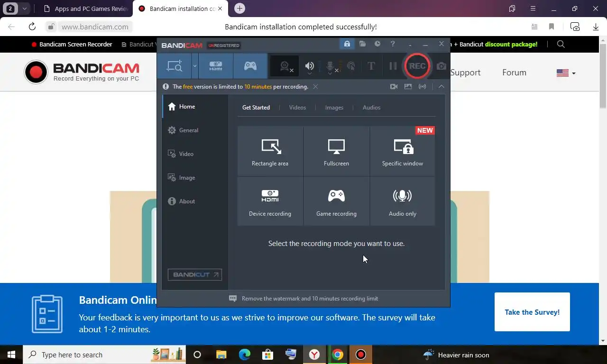Click the browser downloads arrow icon
The height and width of the screenshot is (364, 607).
(596, 27)
